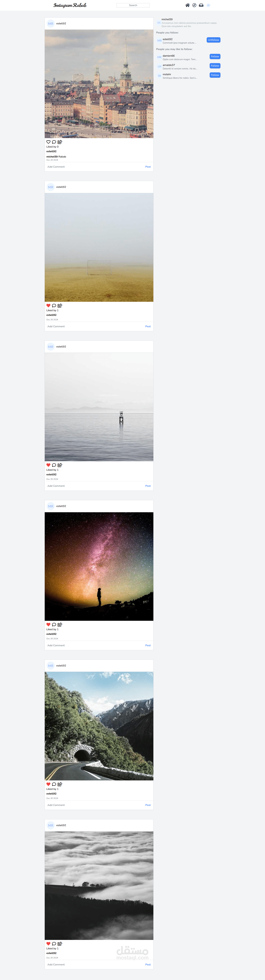Open comment bubble on cloudy forest post

tap(54, 943)
